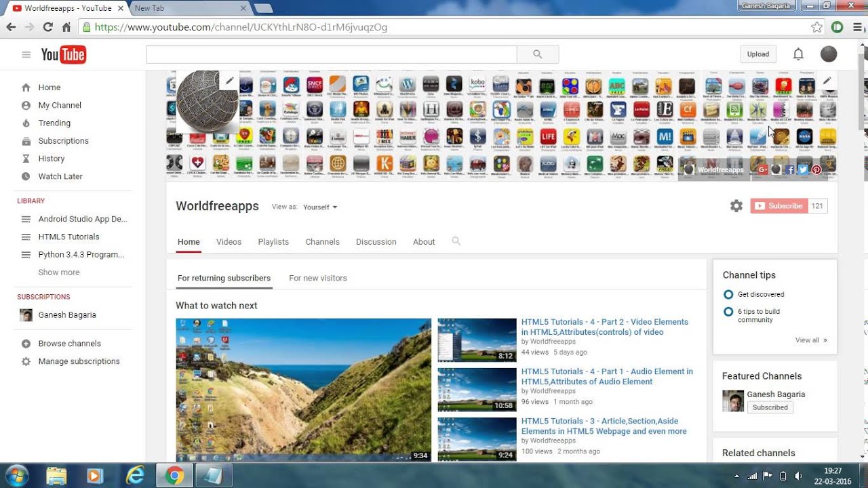The width and height of the screenshot is (868, 488).
Task: Click the YouTube logo
Action: (x=64, y=55)
